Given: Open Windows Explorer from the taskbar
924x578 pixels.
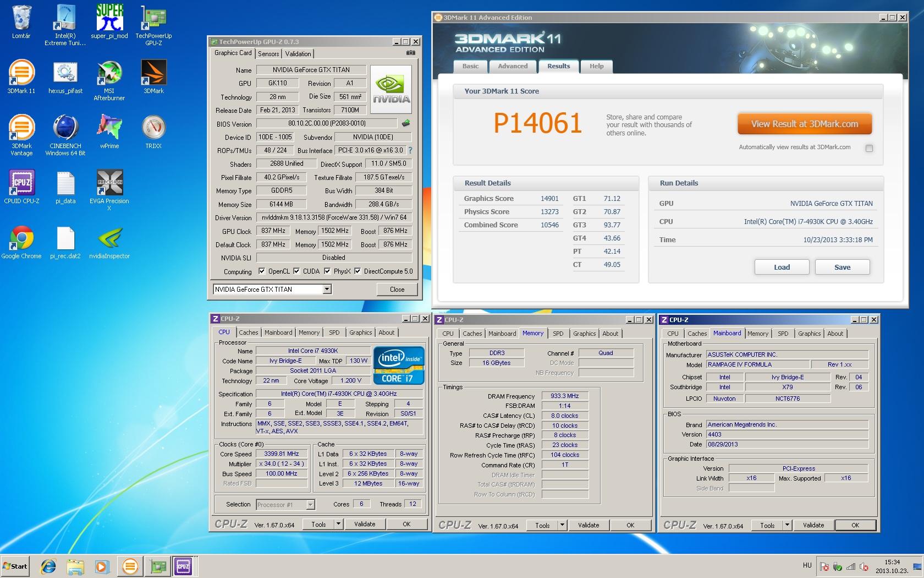Looking at the screenshot, I should click(x=75, y=566).
